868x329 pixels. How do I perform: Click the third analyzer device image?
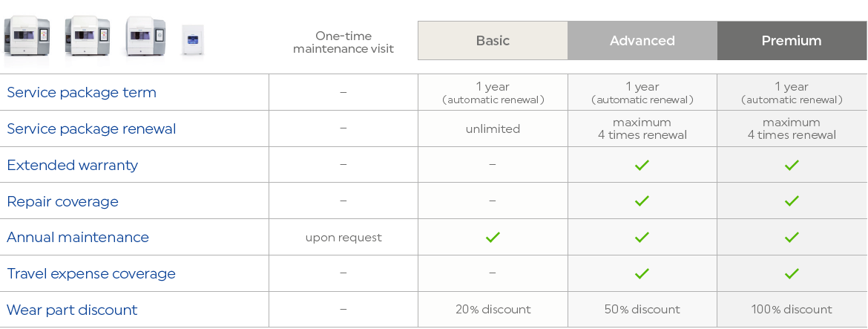(x=145, y=36)
